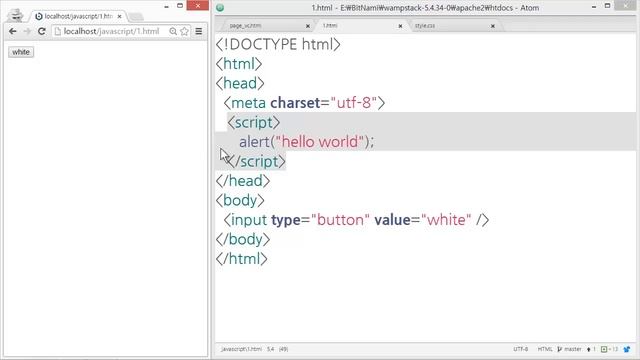
Task: Bookmark this page with the star icon
Action: [184, 31]
